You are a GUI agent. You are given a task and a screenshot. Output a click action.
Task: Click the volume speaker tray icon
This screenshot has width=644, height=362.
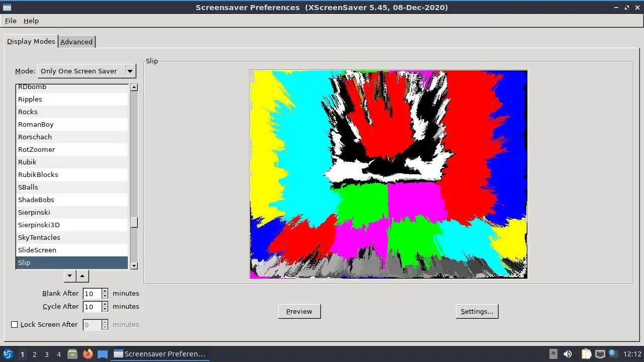pyautogui.click(x=568, y=354)
